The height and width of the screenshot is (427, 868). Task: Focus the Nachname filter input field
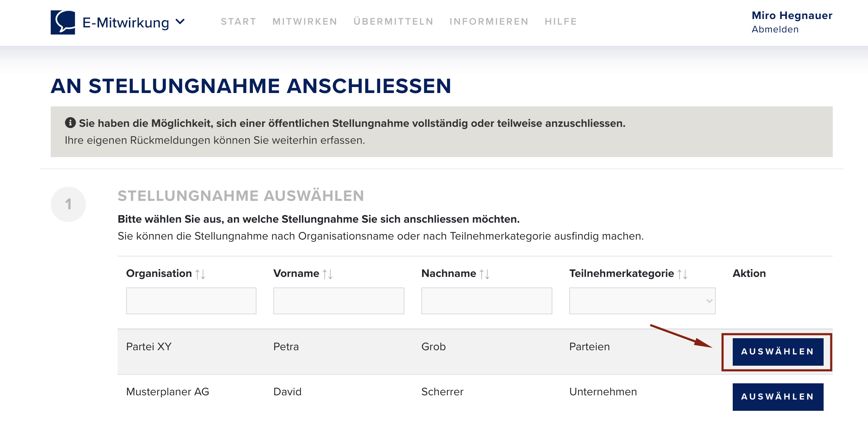(x=486, y=301)
